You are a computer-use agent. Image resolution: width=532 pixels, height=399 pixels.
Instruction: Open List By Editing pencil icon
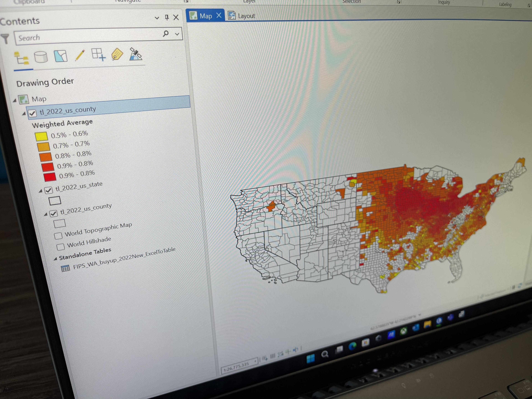pyautogui.click(x=80, y=55)
